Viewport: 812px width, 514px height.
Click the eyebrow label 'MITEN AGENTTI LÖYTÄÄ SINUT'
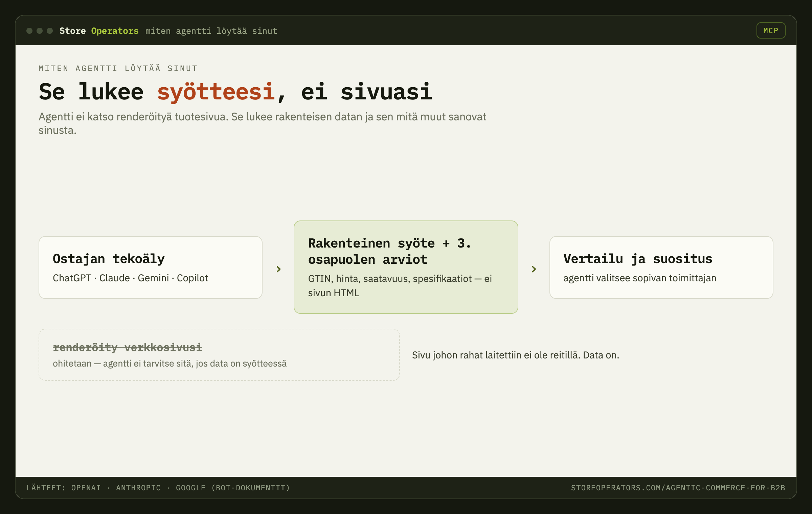coord(118,68)
